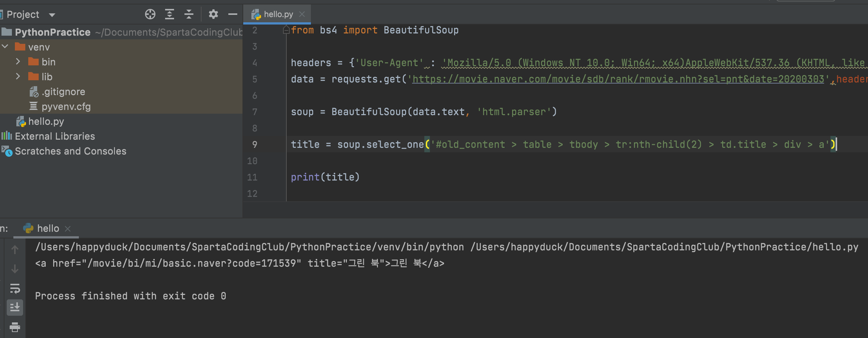868x338 pixels.
Task: Open Project panel settings gear
Action: pyautogui.click(x=213, y=14)
